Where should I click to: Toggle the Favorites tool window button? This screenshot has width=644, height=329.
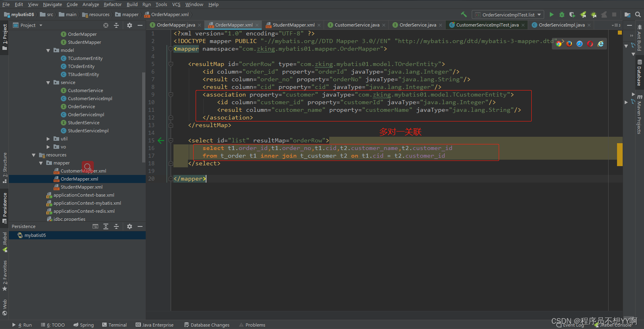click(5, 276)
